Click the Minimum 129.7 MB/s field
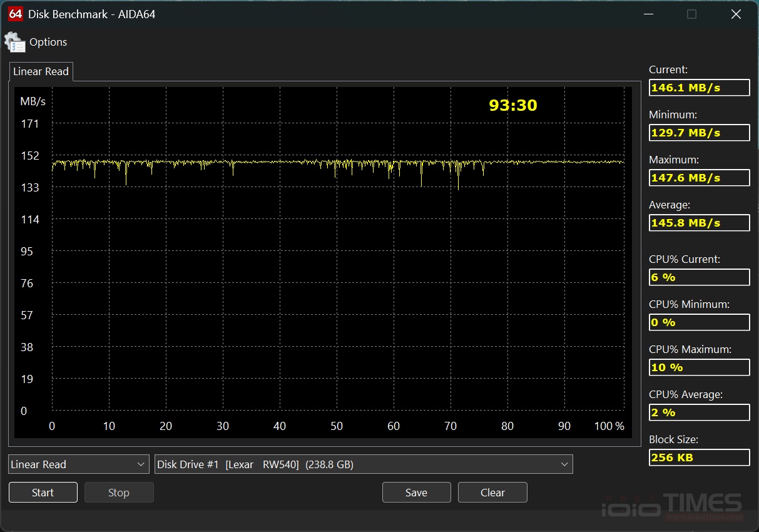This screenshot has height=532, width=759. 699,133
